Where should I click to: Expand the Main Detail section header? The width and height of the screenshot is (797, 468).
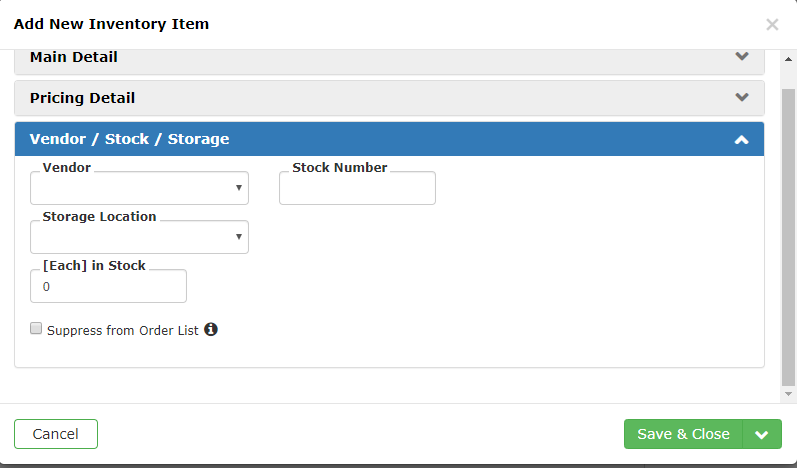tap(389, 57)
